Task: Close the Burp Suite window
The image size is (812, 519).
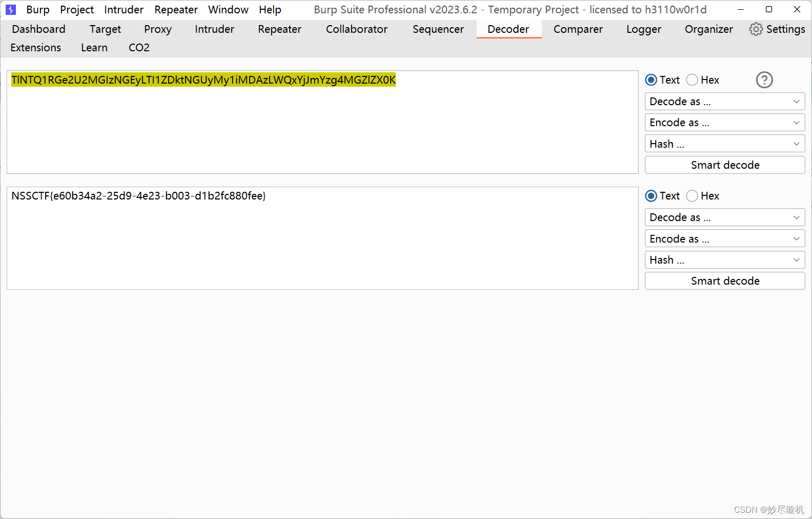Action: click(x=797, y=10)
